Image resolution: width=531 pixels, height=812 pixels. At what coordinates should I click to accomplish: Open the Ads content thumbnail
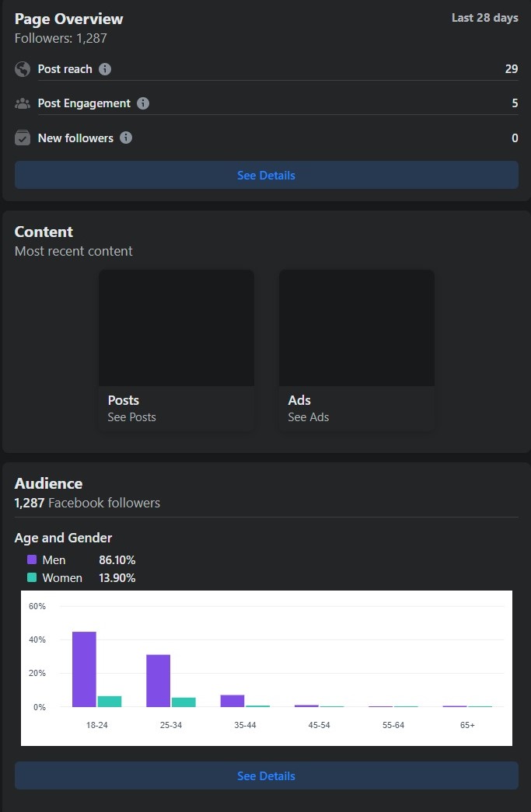click(x=357, y=328)
